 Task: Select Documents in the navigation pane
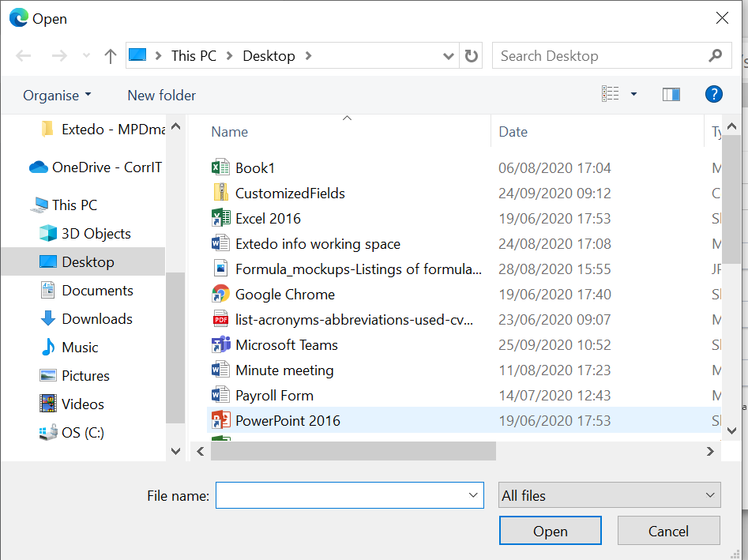tap(97, 291)
